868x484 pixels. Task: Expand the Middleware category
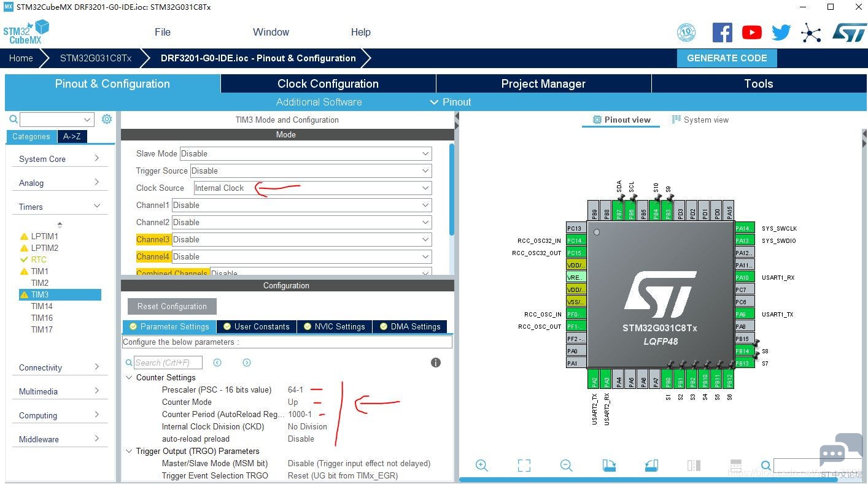(x=60, y=439)
